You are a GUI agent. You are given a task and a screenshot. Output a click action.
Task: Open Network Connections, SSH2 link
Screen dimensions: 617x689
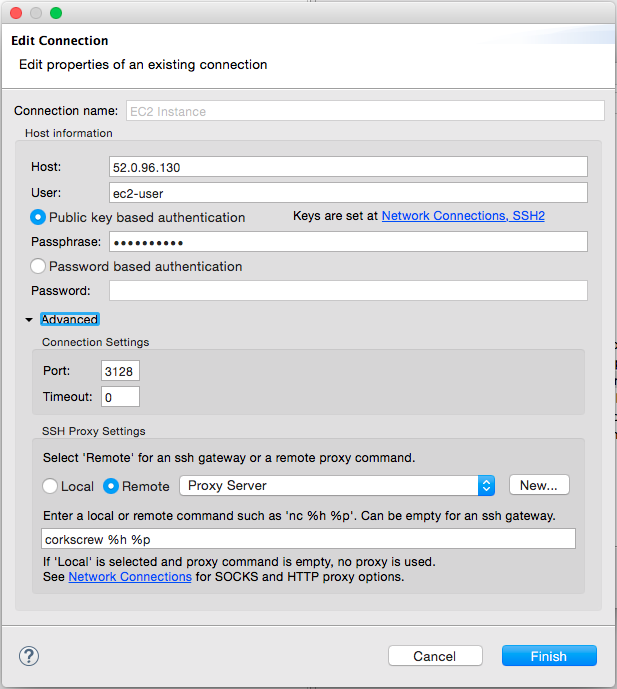click(463, 215)
